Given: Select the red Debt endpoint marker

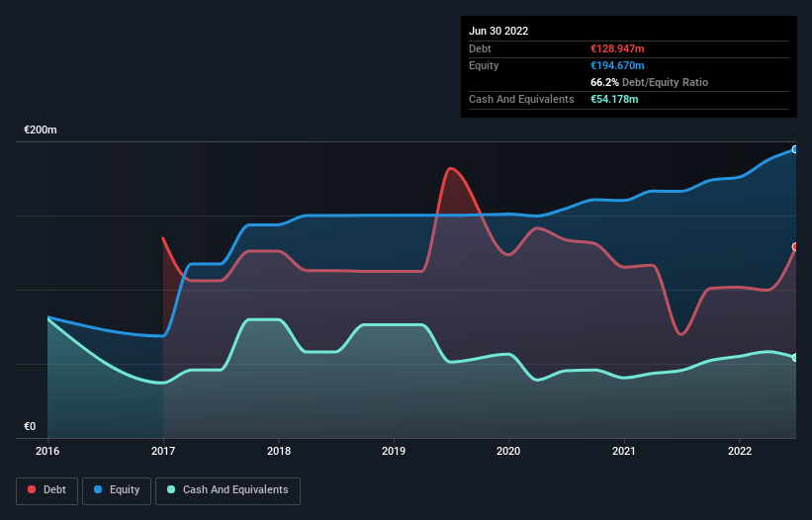Looking at the screenshot, I should coord(795,247).
